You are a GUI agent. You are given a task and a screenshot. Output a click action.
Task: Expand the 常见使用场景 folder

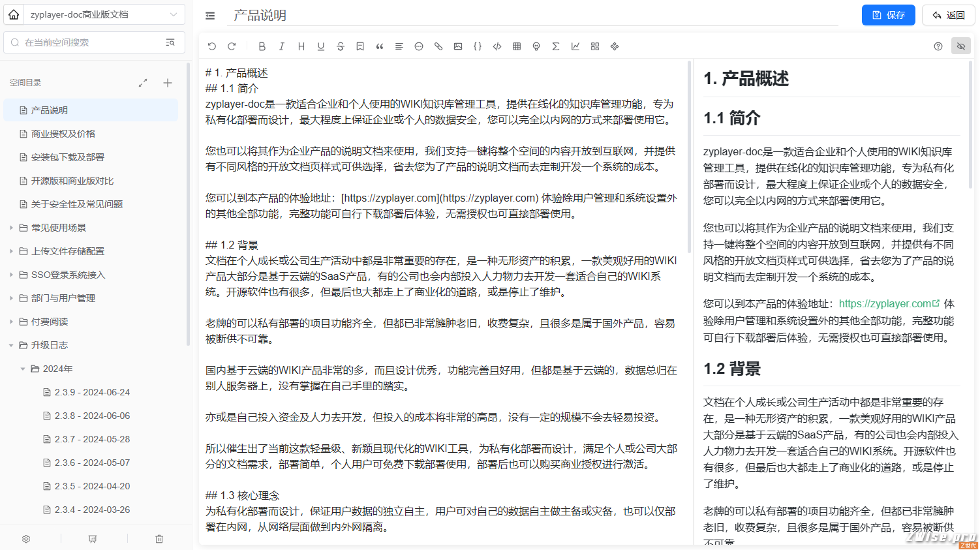(x=11, y=228)
